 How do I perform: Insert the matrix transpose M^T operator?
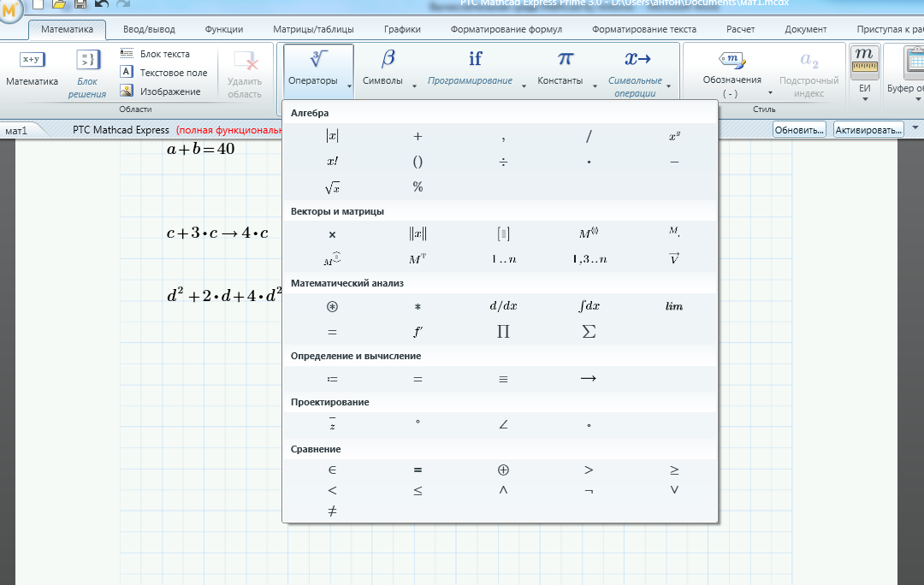[418, 258]
